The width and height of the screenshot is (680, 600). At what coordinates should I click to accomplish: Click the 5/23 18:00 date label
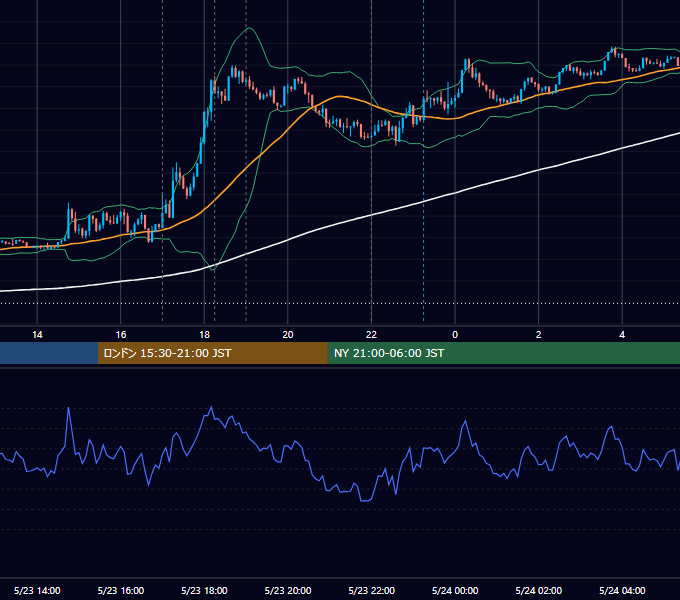point(204,590)
